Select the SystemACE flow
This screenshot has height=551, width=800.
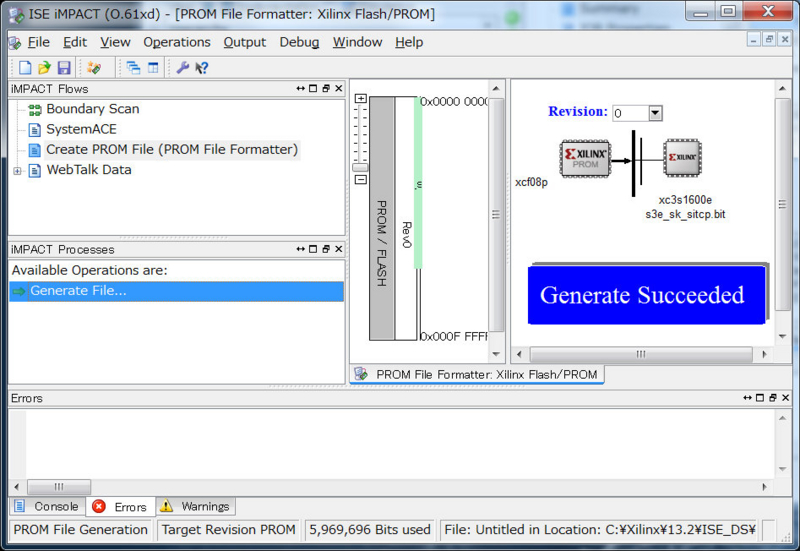[81, 129]
